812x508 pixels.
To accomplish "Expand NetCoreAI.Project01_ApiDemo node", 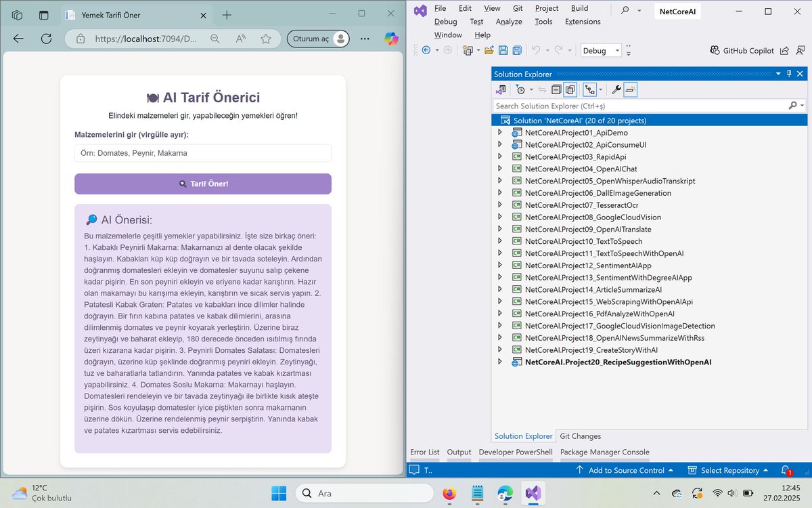I will [x=499, y=133].
